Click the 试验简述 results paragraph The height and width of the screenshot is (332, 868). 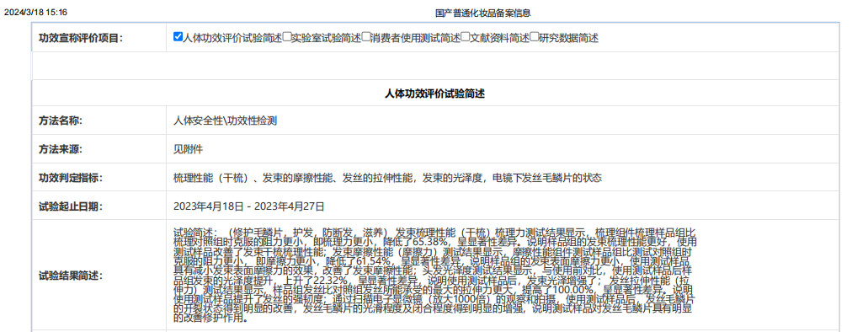[435, 275]
